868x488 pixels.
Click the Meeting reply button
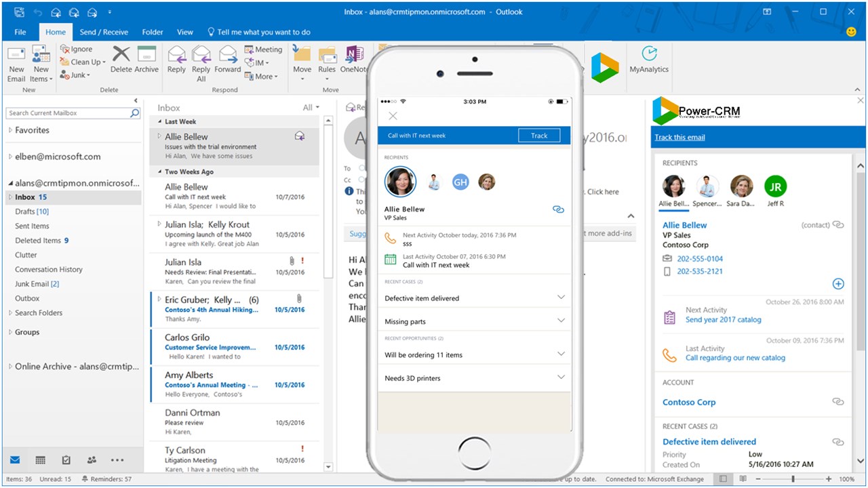pos(263,49)
